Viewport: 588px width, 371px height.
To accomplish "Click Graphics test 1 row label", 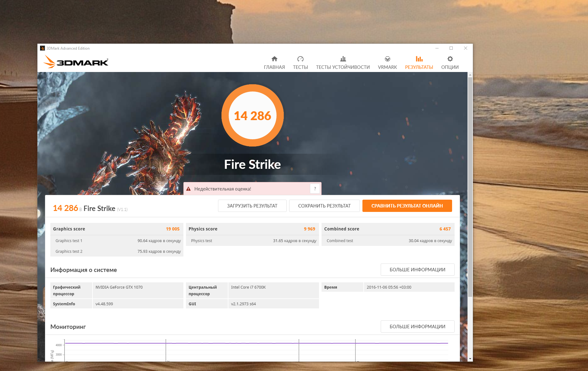I will (x=69, y=241).
